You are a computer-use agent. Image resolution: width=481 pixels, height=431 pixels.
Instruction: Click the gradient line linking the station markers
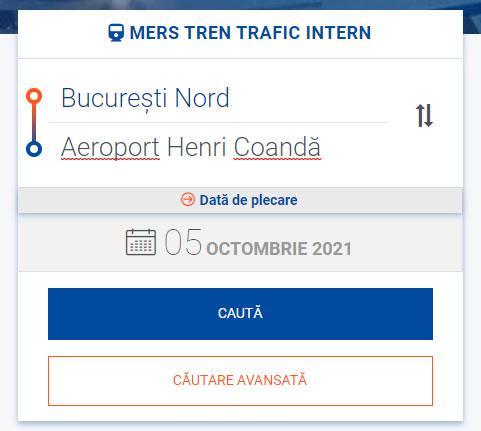coord(34,123)
